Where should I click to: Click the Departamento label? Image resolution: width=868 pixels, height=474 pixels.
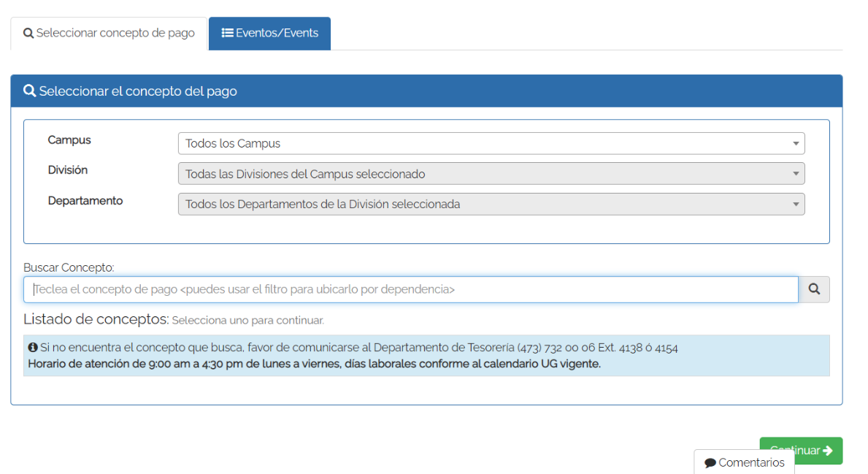click(x=85, y=200)
